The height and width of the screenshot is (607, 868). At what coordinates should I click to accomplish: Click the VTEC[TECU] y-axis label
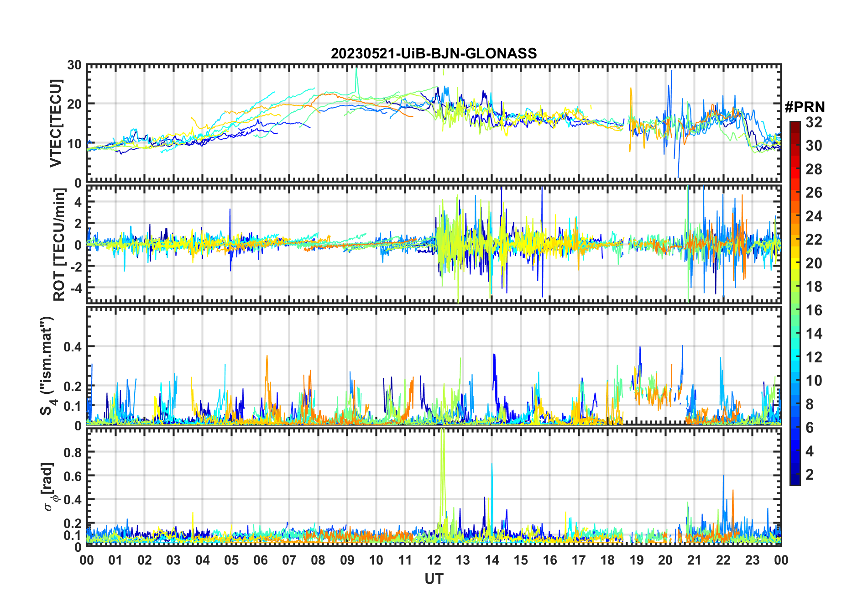tap(56, 123)
